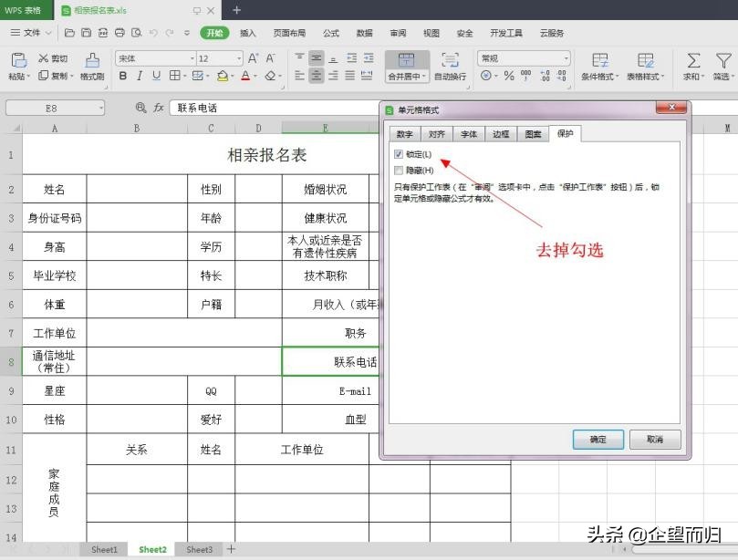The image size is (738, 560).
Task: Click 确定 OK button in dialog
Action: pyautogui.click(x=598, y=439)
